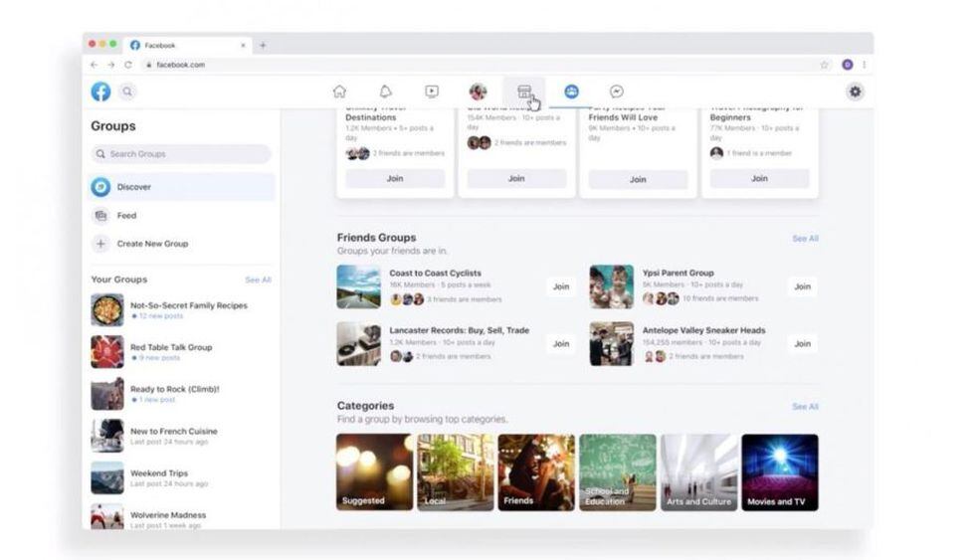Click See All next to Friends Groups
The width and height of the screenshot is (975, 560).
coord(805,239)
